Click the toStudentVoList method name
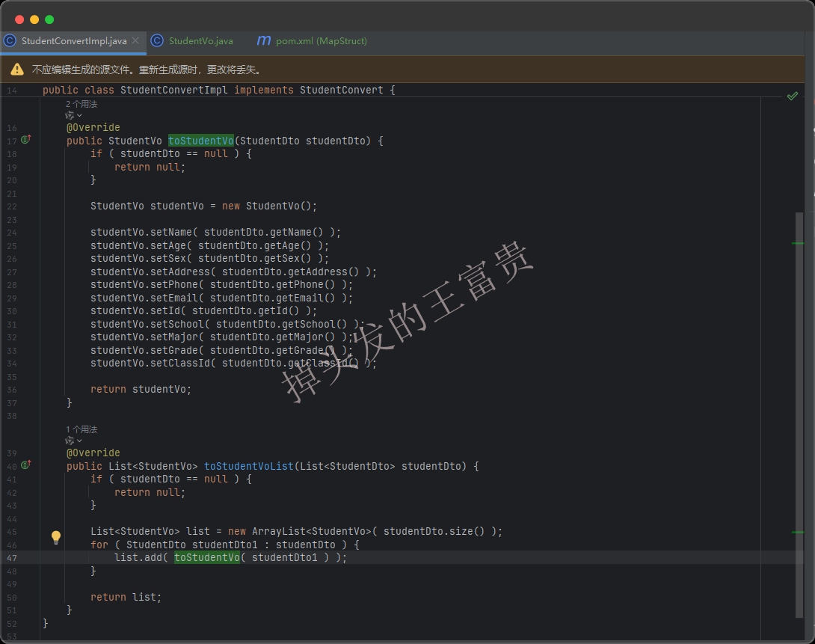Image resolution: width=815 pixels, height=644 pixels. (249, 466)
